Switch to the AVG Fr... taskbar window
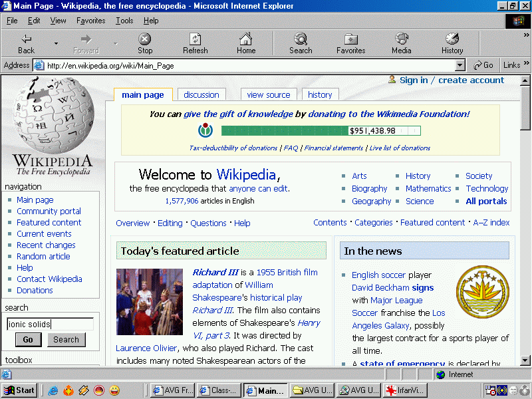532x399 pixels. click(x=173, y=390)
